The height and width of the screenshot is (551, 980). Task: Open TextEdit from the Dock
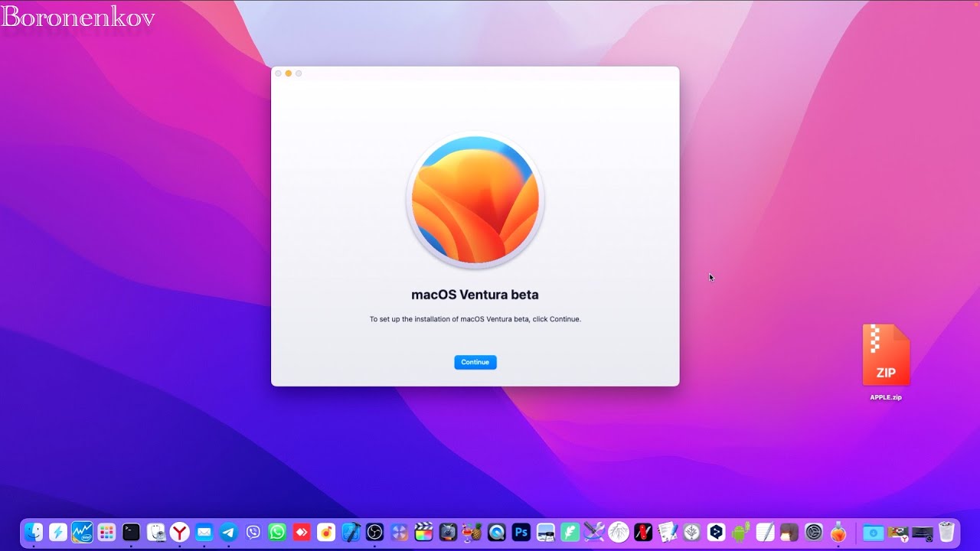(x=766, y=532)
